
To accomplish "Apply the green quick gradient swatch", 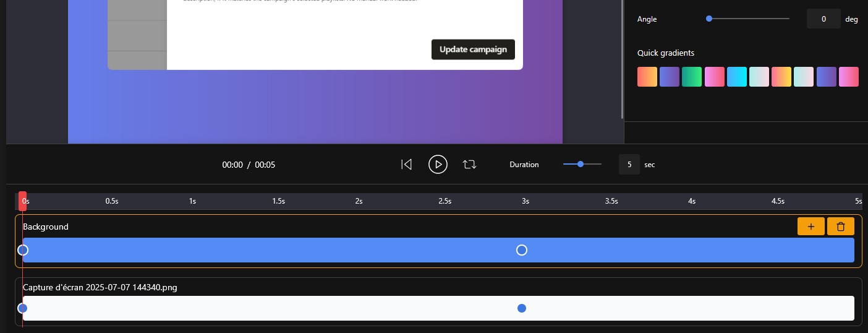I will point(692,77).
